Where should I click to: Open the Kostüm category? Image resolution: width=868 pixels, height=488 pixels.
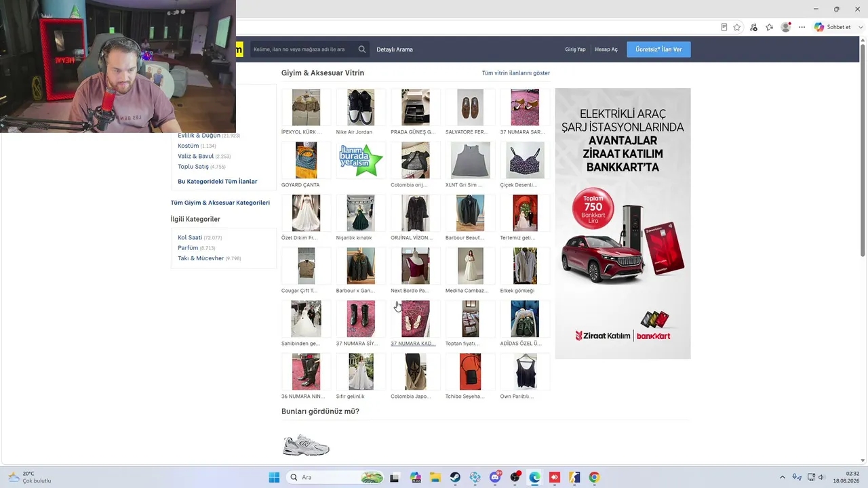pos(189,146)
